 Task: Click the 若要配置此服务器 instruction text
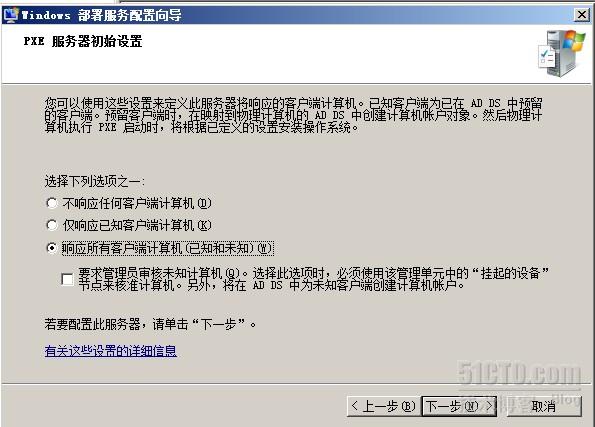pyautogui.click(x=150, y=324)
